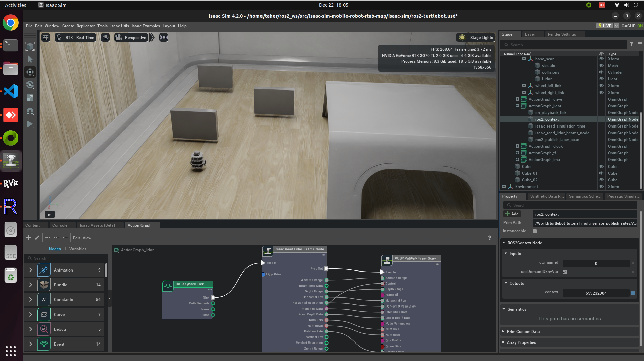Image resolution: width=644 pixels, height=361 pixels.
Task: Select the Move tool in the toolbar
Action: click(30, 72)
